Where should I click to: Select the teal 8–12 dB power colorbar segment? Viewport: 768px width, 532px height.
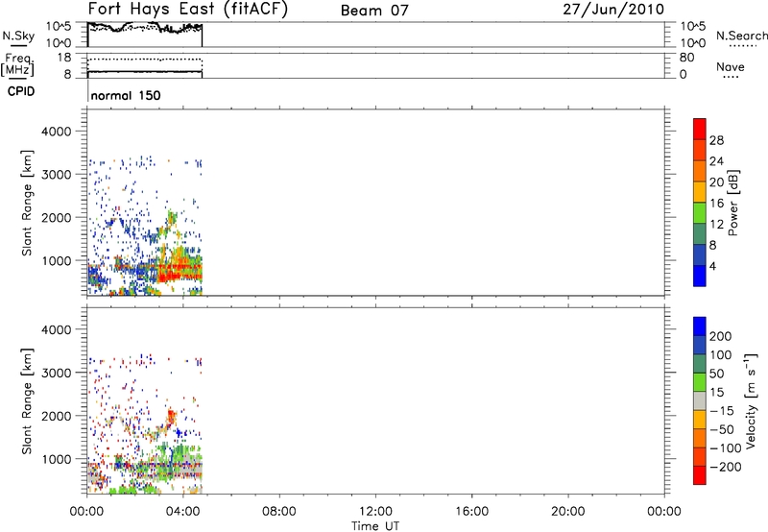[x=700, y=233]
